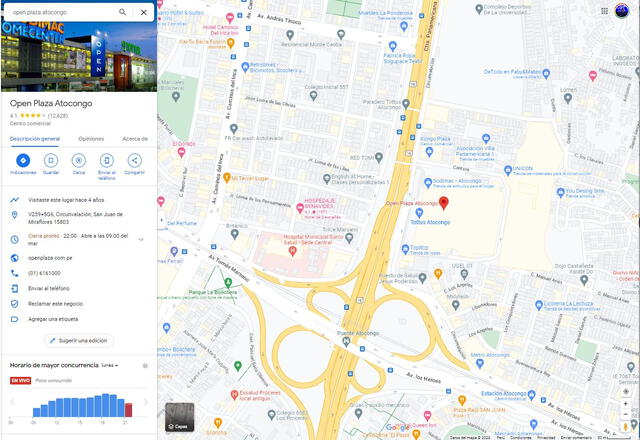Click the Hospedaje Benavides hotel pin

coord(300,208)
